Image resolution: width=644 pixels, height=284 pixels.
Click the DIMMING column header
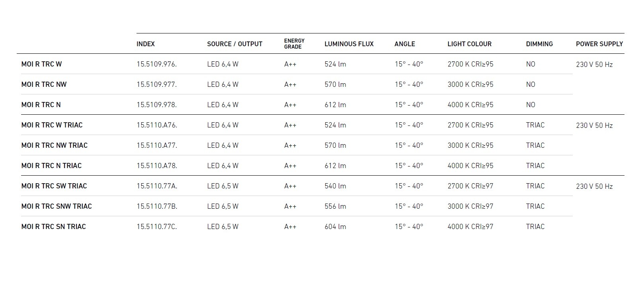[539, 44]
